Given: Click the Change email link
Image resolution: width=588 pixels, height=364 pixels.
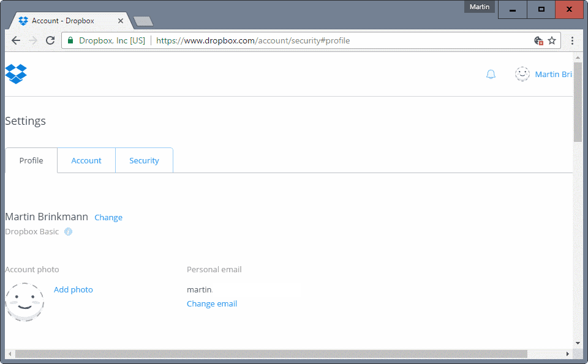Looking at the screenshot, I should [212, 303].
